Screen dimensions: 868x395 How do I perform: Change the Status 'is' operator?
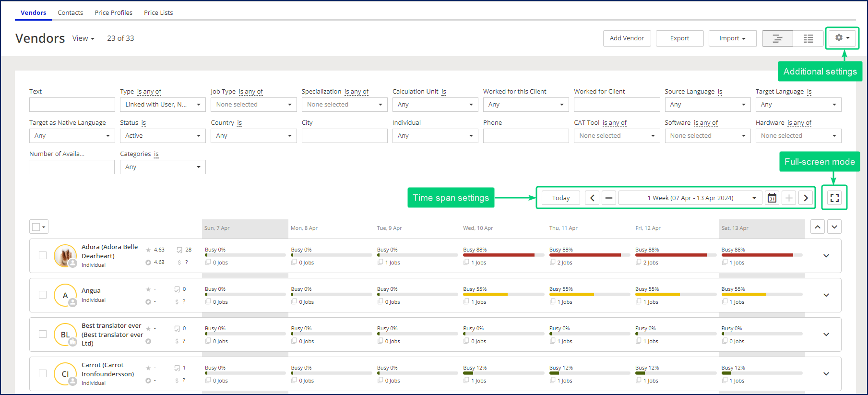(143, 123)
